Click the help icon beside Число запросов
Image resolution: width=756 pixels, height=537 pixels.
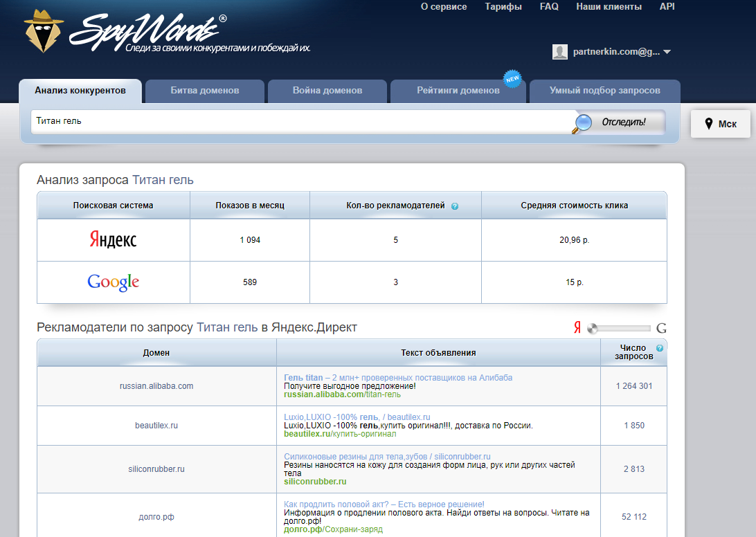660,348
